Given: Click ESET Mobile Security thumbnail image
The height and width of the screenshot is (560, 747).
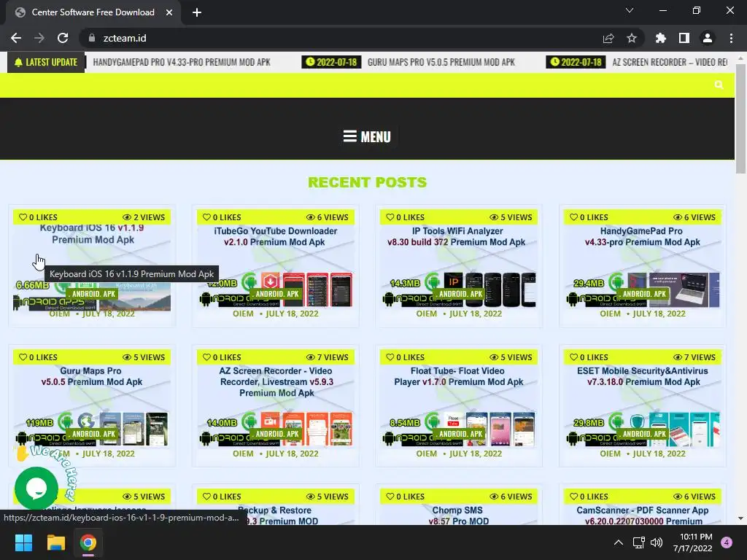Looking at the screenshot, I should coord(673,429).
